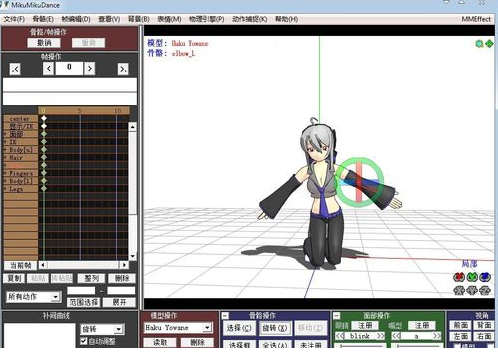The height and width of the screenshot is (361, 498).
Task: Click the camera zoom icon in viewport corner
Action: [x=479, y=44]
